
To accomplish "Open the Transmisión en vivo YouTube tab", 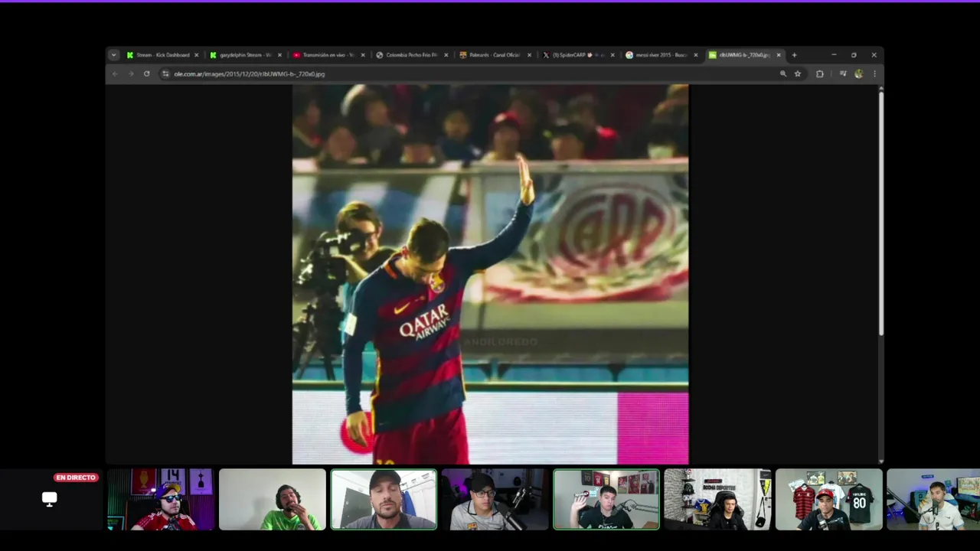I will 328,55.
